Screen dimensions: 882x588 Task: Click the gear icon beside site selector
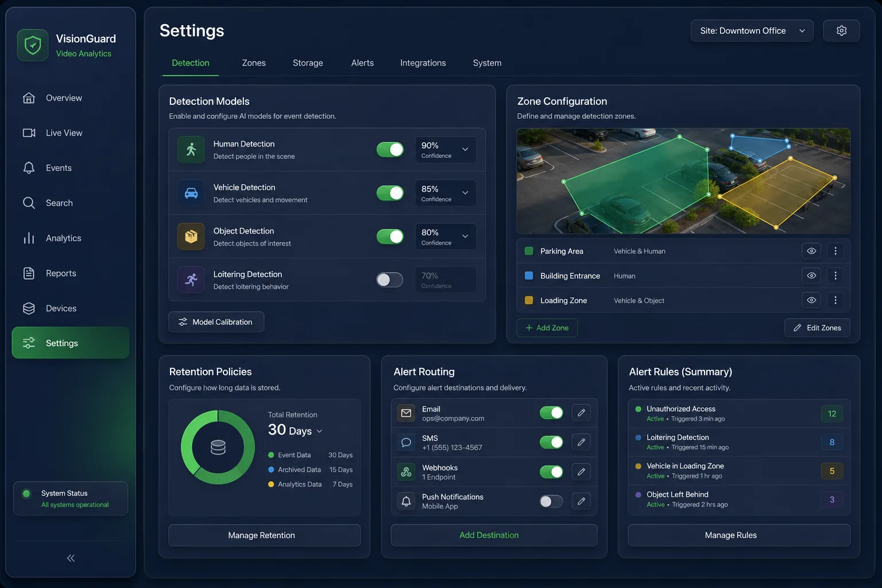tap(841, 31)
